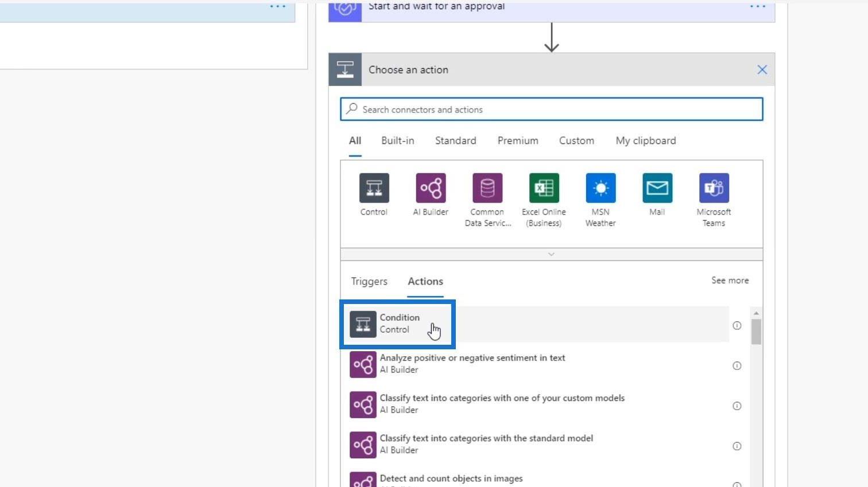Image resolution: width=868 pixels, height=487 pixels.
Task: Open the Actions tab
Action: pos(425,281)
